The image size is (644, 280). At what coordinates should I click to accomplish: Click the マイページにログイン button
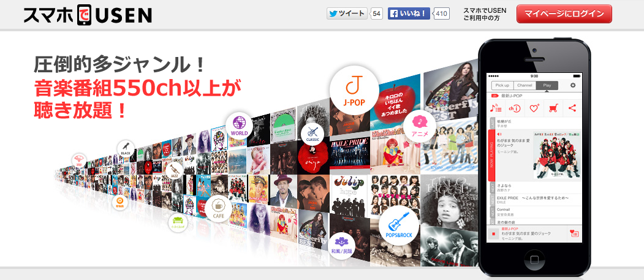point(564,13)
